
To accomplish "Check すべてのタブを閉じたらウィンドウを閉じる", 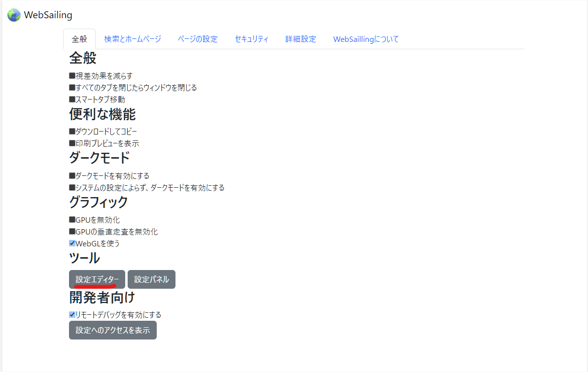I will coord(71,87).
